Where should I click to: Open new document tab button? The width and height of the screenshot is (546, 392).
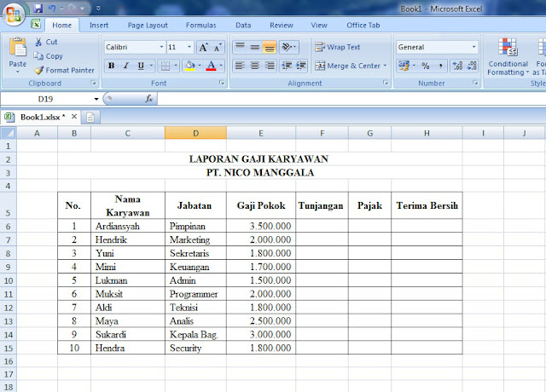[90, 118]
